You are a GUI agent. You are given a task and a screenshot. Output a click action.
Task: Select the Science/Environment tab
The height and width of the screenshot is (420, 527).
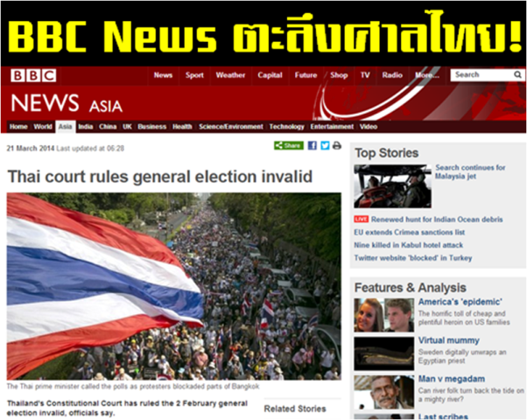(x=230, y=127)
